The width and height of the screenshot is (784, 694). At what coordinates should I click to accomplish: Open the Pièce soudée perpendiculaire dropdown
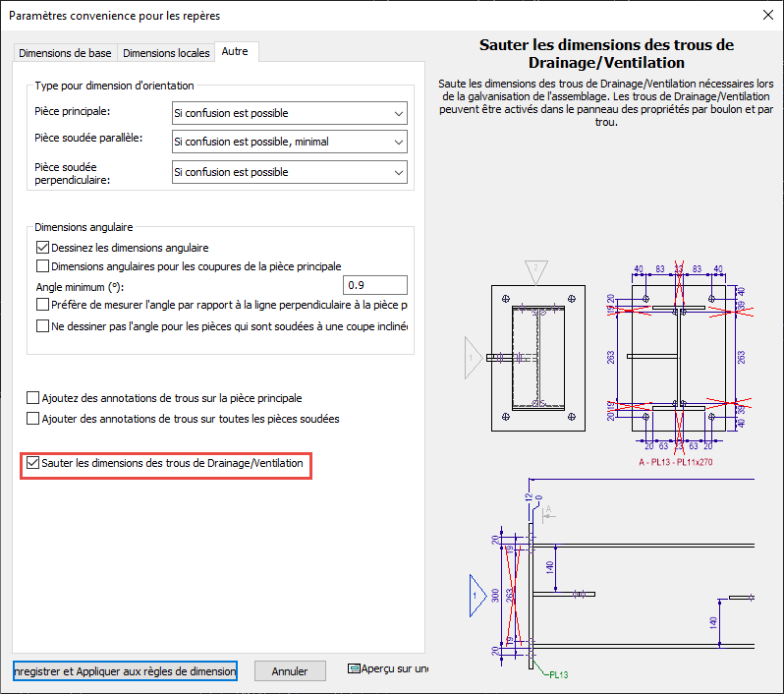290,172
